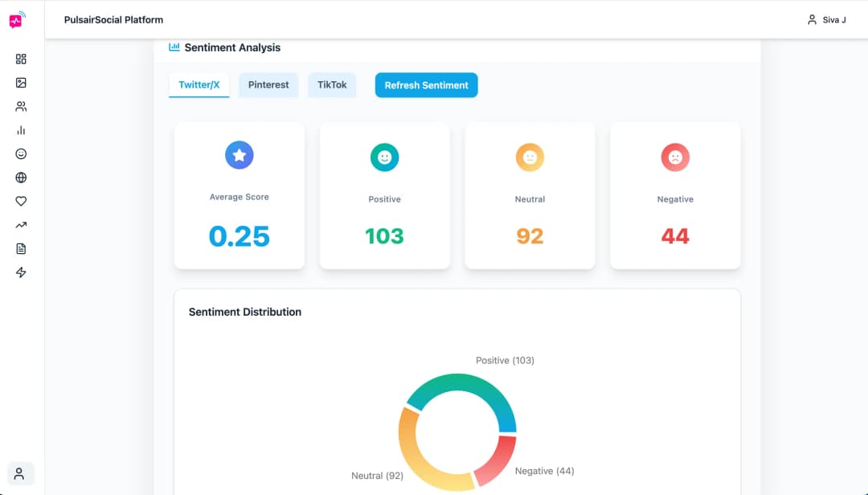
Task: Click the blue star Average Score icon
Action: click(239, 155)
